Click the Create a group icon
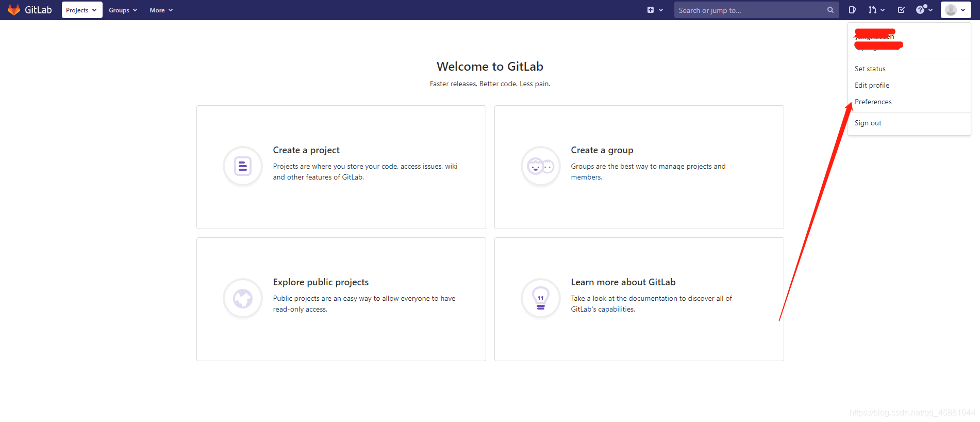 541,166
